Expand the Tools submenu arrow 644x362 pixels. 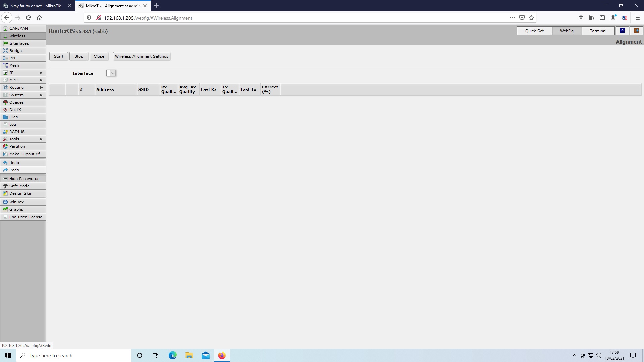41,139
